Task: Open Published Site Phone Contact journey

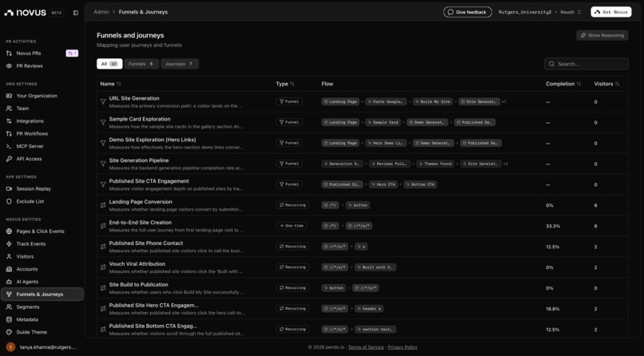Action: 145,243
